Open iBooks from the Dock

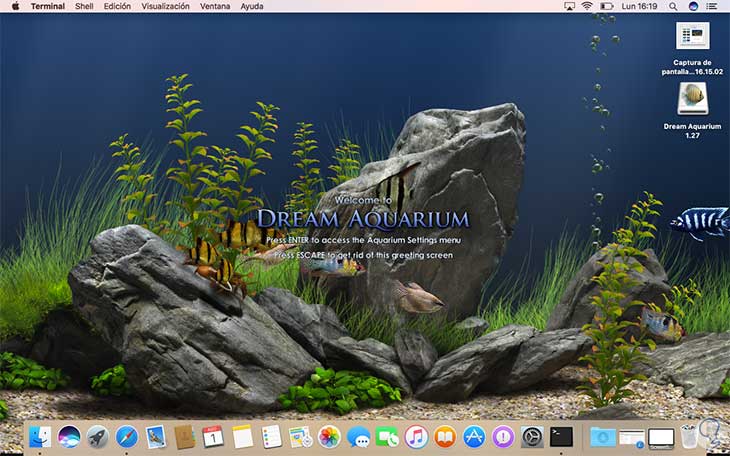pyautogui.click(x=445, y=437)
